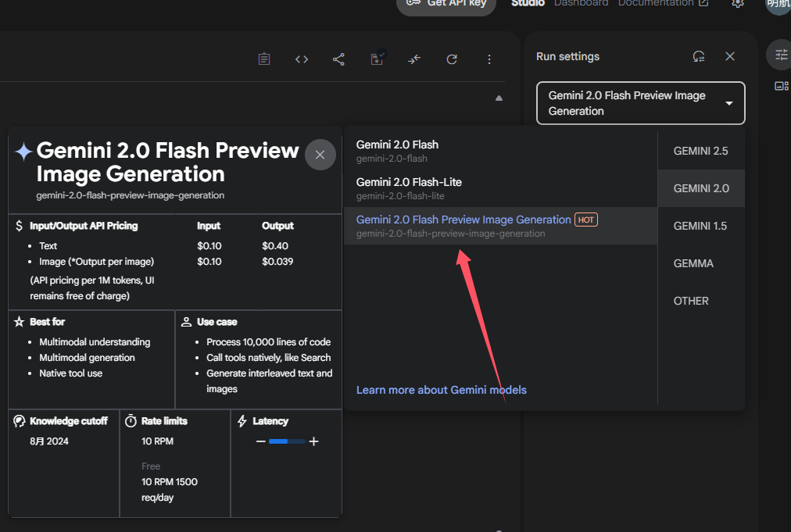Follow Learn more about Gemini models link
Viewport: 791px width, 532px height.
tap(441, 390)
